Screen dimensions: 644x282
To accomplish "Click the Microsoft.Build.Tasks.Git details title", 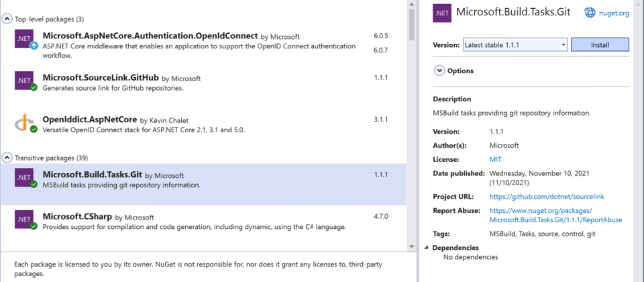I will (x=513, y=12).
